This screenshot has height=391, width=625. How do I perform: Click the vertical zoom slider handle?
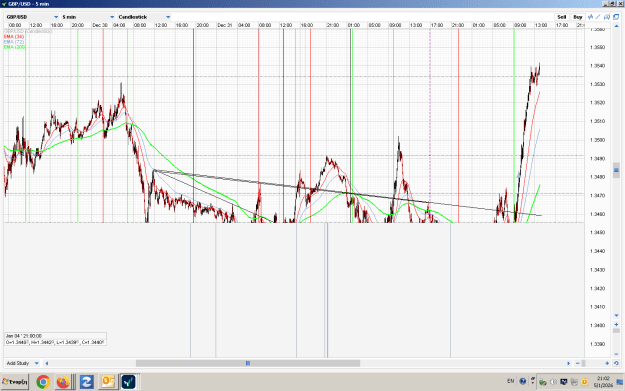coord(616,331)
